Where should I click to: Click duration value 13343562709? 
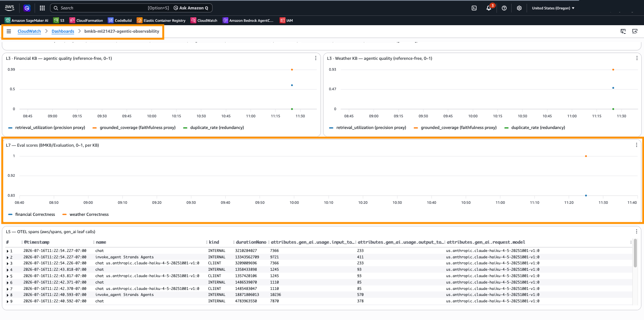coord(247,257)
